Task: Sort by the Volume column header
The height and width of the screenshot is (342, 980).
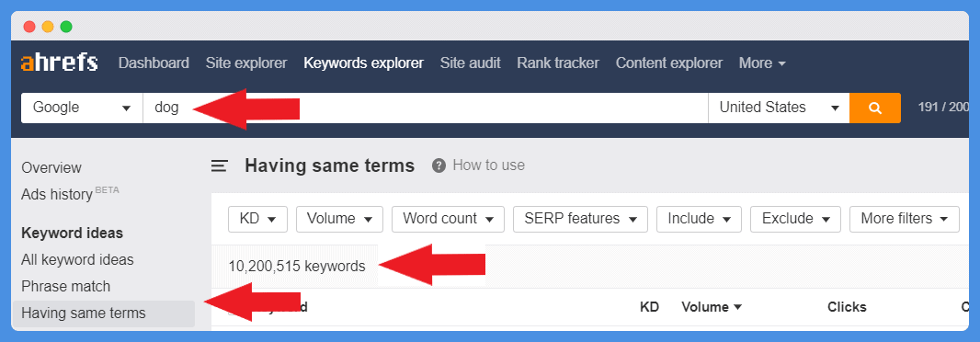Action: (712, 307)
